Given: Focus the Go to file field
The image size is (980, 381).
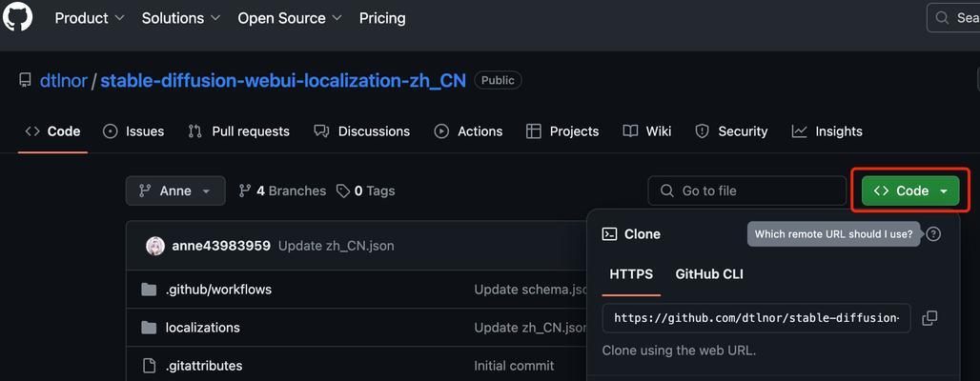Looking at the screenshot, I should (x=746, y=190).
